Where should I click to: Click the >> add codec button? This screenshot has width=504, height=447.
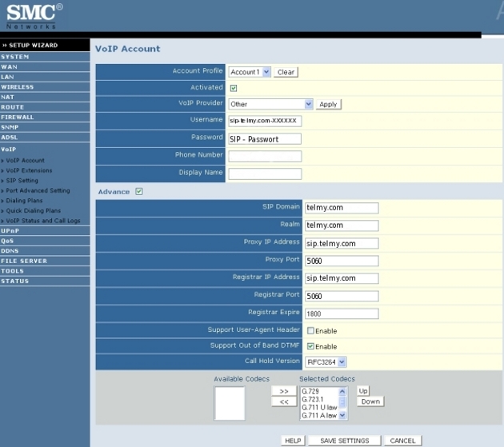pos(284,391)
